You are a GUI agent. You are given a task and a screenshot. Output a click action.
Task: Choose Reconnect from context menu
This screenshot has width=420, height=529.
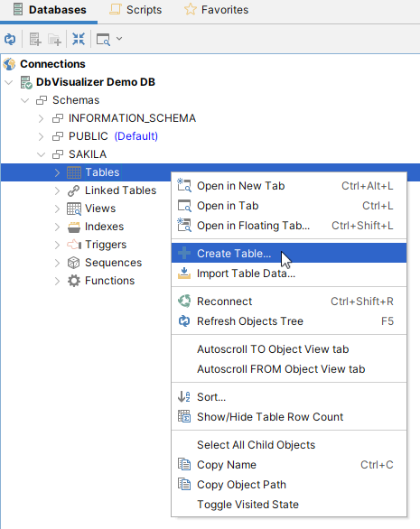(289, 302)
